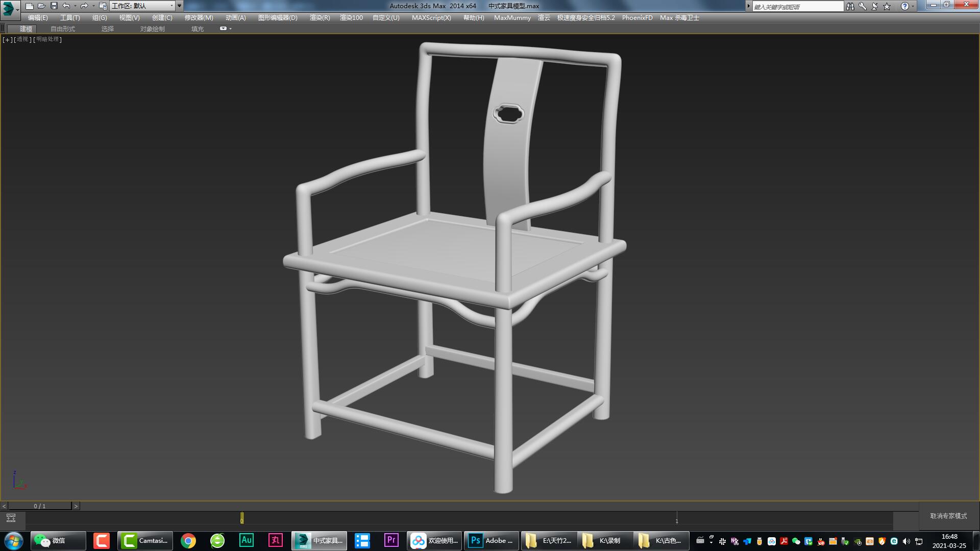980x551 pixels.
Task: Switch to the 自由形式 ribbon tab
Action: 63,29
